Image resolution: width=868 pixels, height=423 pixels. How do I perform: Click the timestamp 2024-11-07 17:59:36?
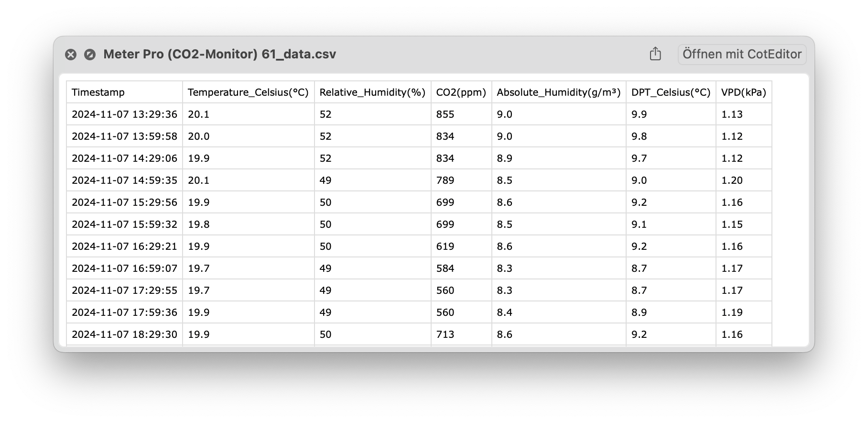[x=124, y=312]
